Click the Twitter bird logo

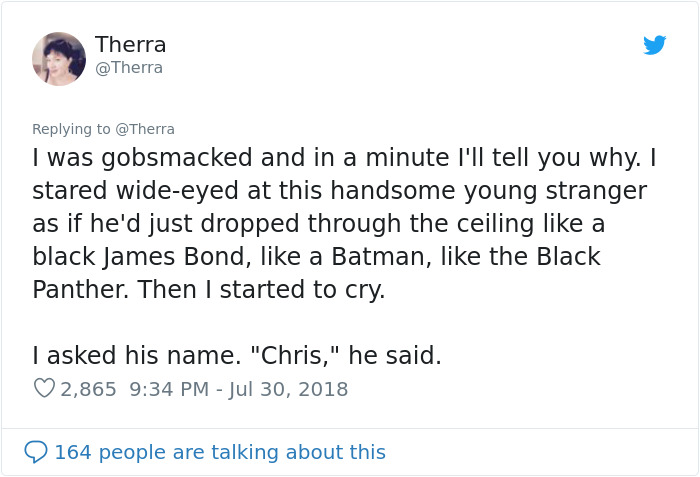coord(655,45)
